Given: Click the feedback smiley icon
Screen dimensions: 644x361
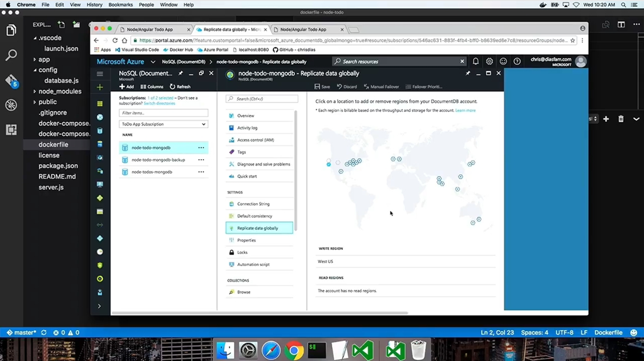Looking at the screenshot, I should coord(503,62).
